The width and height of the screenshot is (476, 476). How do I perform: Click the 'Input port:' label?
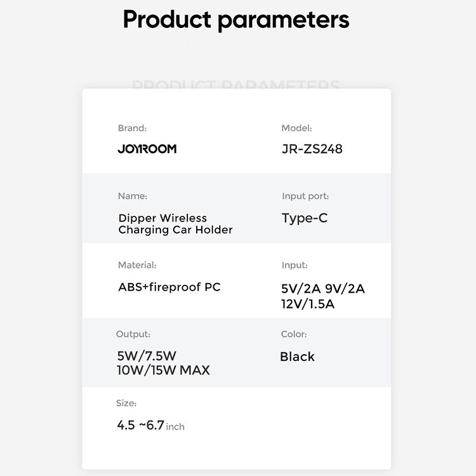pyautogui.click(x=305, y=196)
